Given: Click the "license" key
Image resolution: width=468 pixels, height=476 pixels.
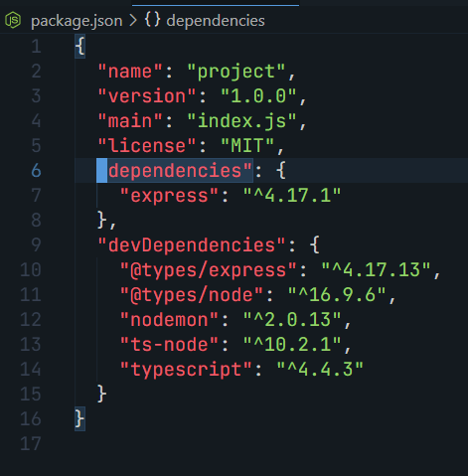Looking at the screenshot, I should (147, 146).
